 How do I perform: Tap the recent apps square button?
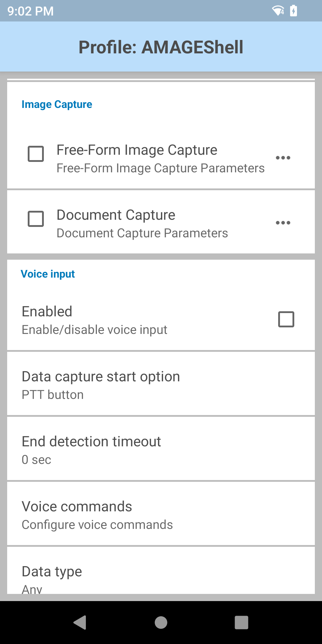click(x=241, y=622)
